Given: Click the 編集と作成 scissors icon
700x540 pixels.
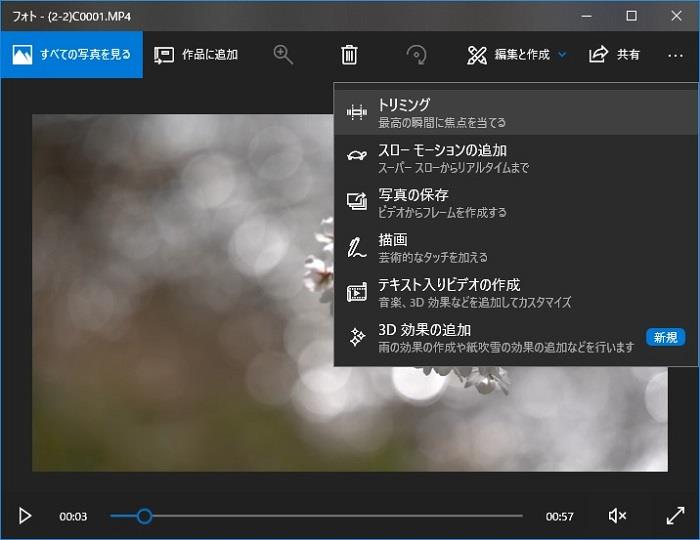Looking at the screenshot, I should coord(477,55).
